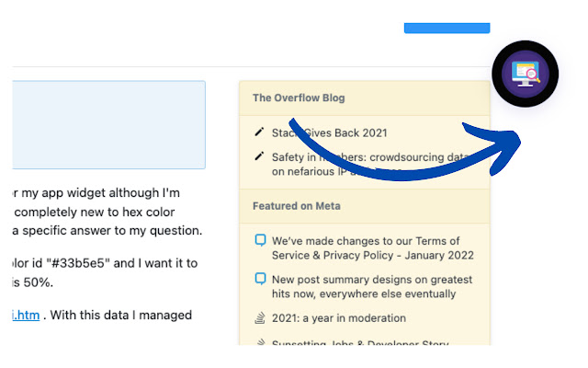
Task: Open Terms of Service & Privacy Policy post
Action: coord(372,247)
